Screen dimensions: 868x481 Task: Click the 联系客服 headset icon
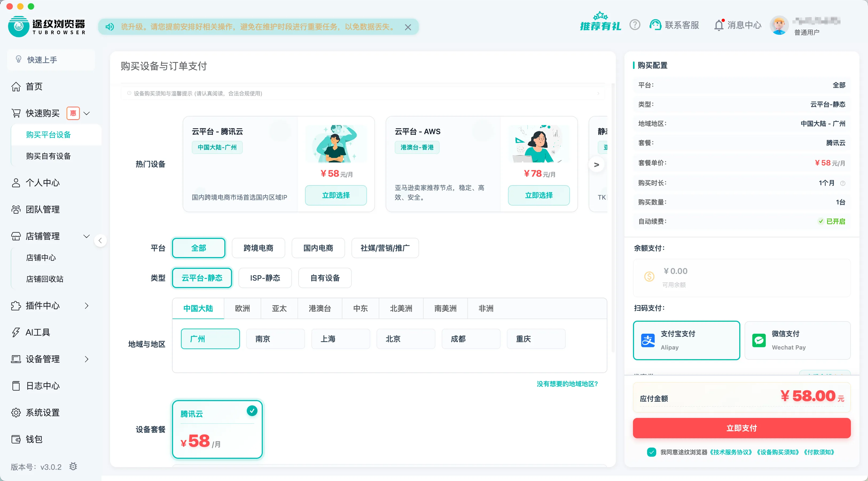(x=655, y=25)
